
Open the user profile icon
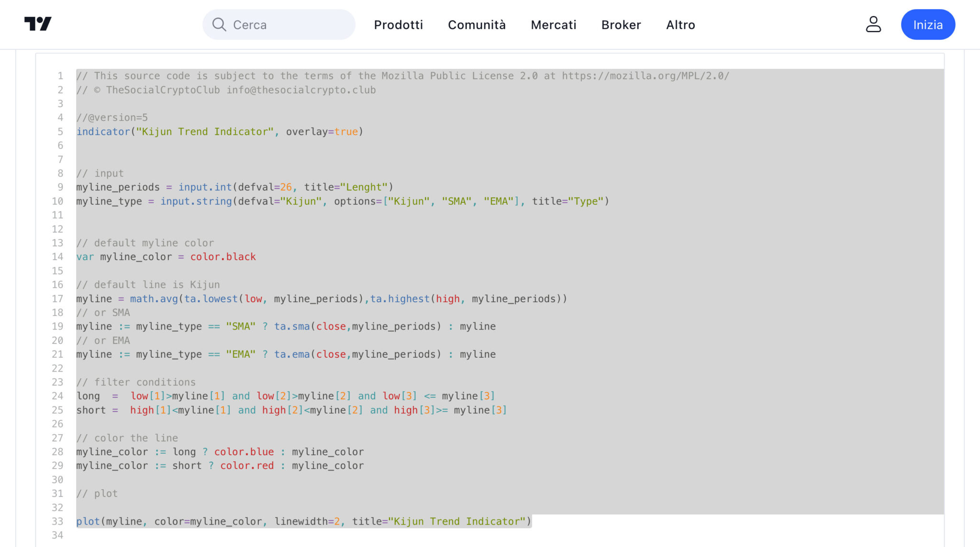click(x=873, y=24)
